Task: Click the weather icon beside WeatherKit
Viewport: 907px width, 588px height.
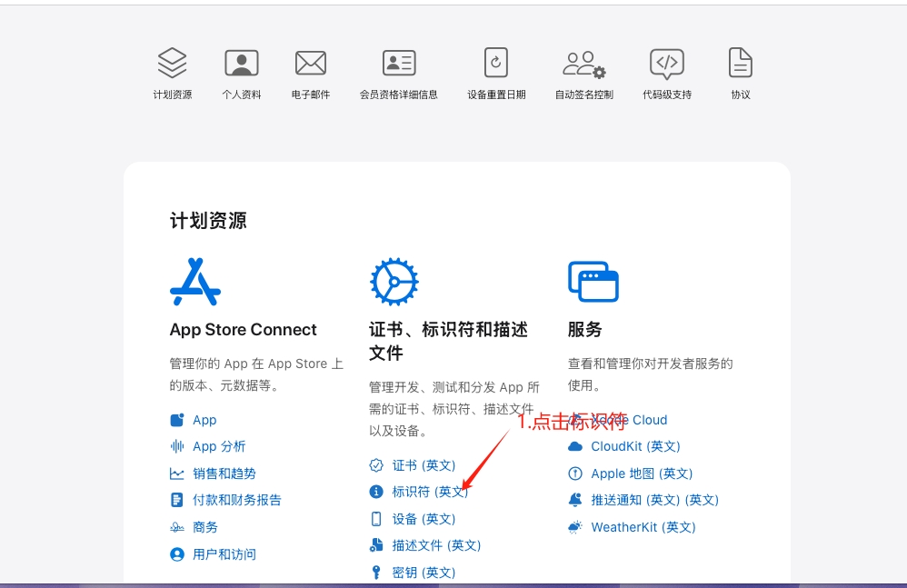Action: 575,527
